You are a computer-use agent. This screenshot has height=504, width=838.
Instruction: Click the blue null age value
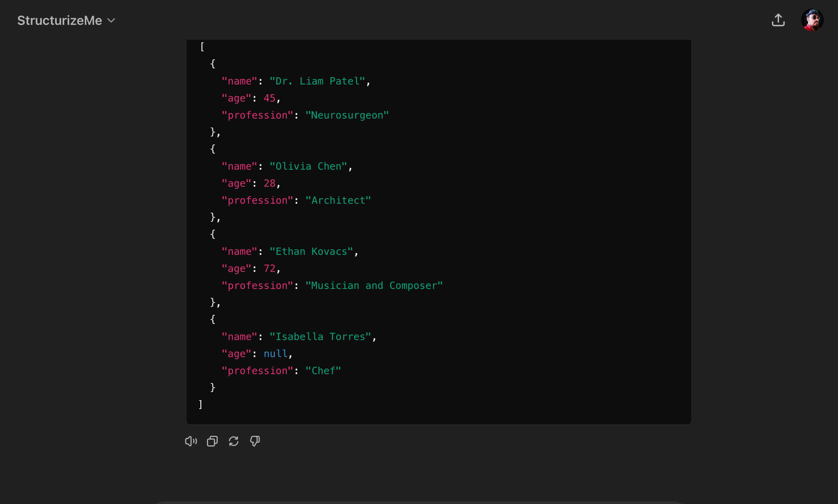(276, 354)
